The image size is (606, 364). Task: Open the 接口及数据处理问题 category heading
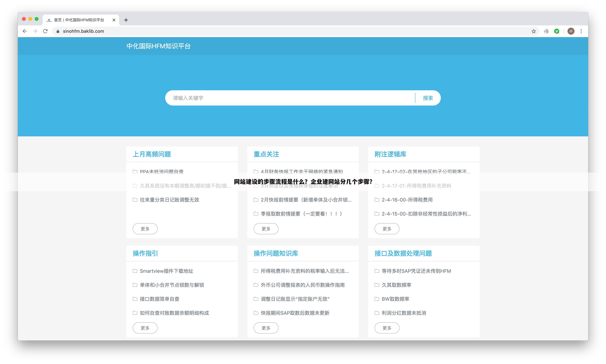click(403, 253)
